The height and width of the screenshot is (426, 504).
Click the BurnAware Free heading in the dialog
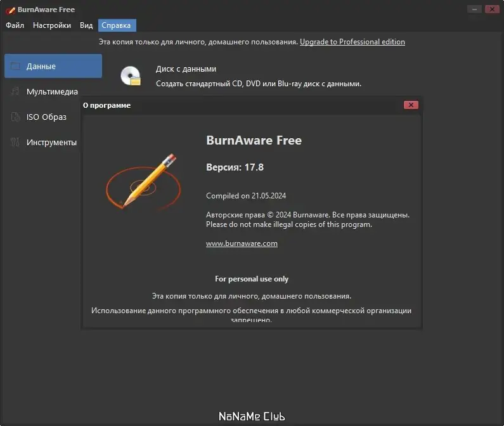pyautogui.click(x=254, y=140)
